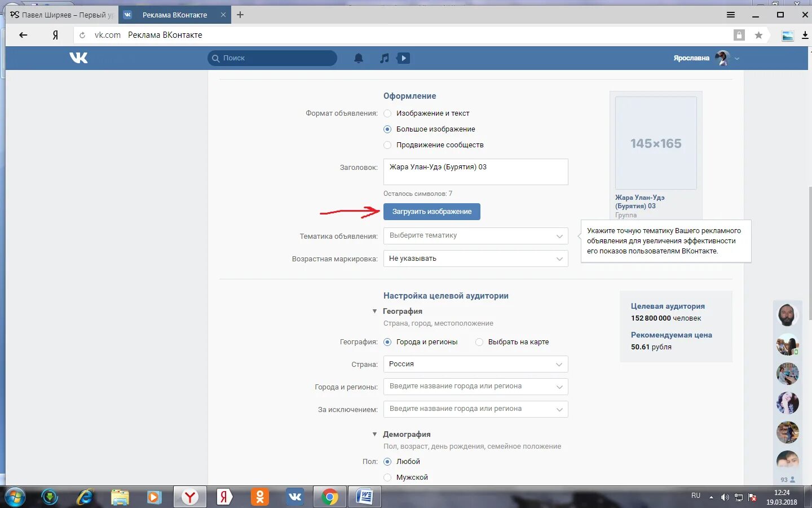This screenshot has width=812, height=508.
Task: Show hidden tray icons arrow
Action: coord(711,497)
